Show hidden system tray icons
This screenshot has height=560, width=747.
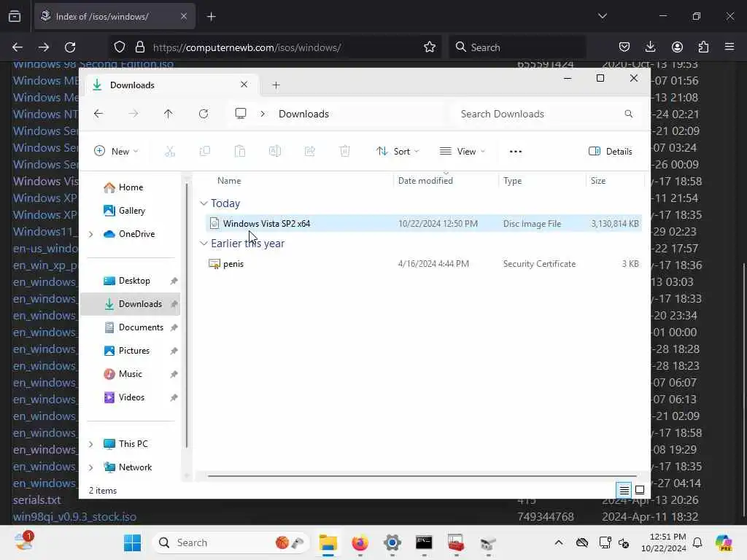pyautogui.click(x=559, y=542)
